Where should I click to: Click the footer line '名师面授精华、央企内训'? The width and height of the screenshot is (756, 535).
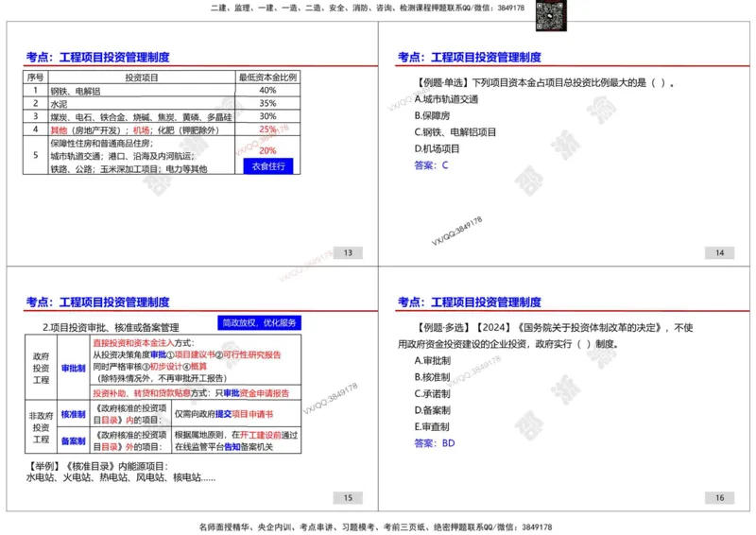tap(375, 526)
